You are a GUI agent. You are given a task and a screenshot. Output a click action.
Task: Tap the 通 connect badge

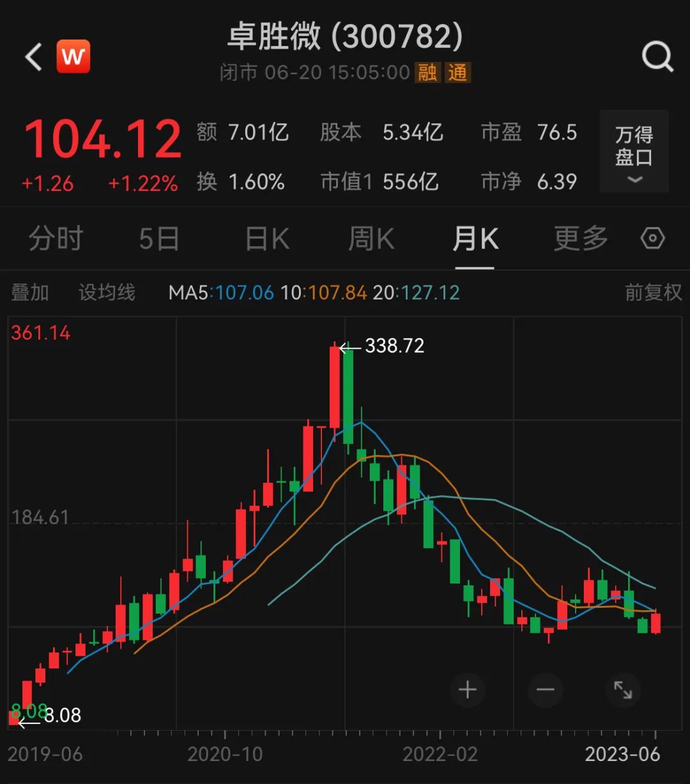coord(457,72)
